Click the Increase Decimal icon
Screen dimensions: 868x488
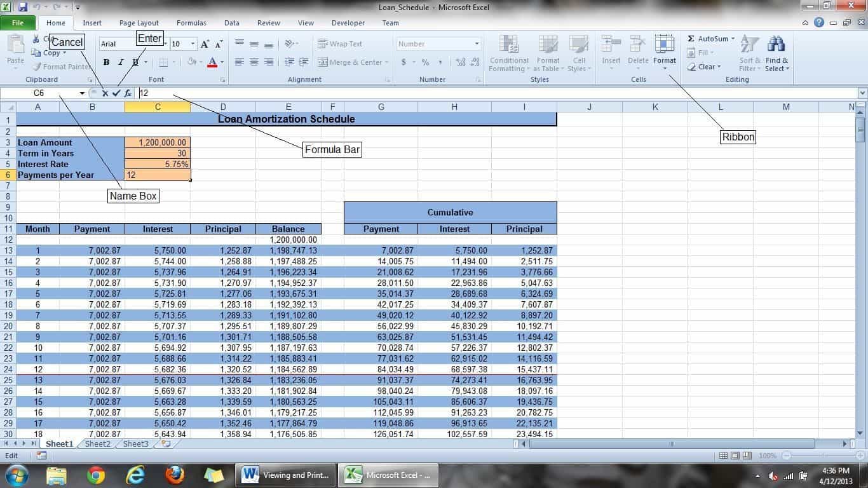tap(461, 62)
